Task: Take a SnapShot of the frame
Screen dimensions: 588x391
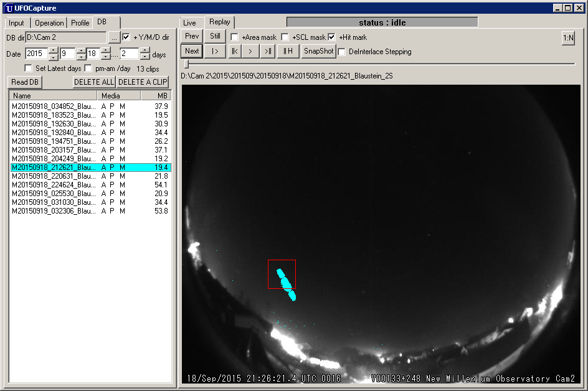Action: (318, 51)
